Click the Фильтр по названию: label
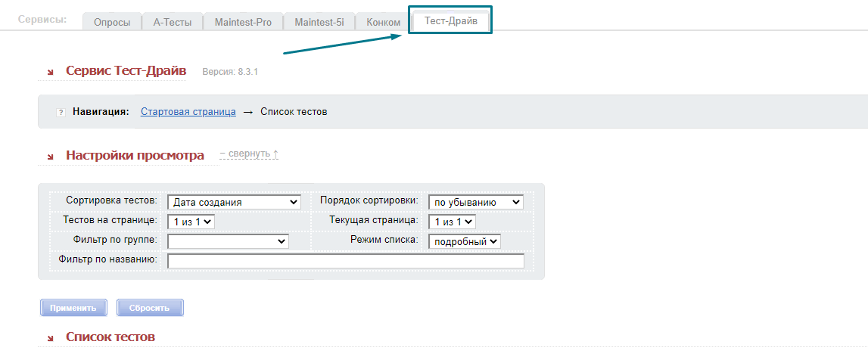The image size is (868, 360). pos(107,259)
